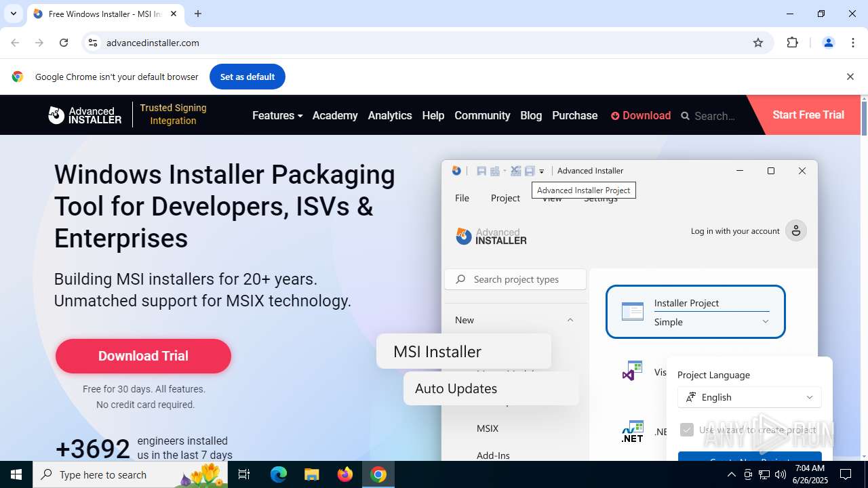Close the Free Windows Installer tab

point(174,14)
